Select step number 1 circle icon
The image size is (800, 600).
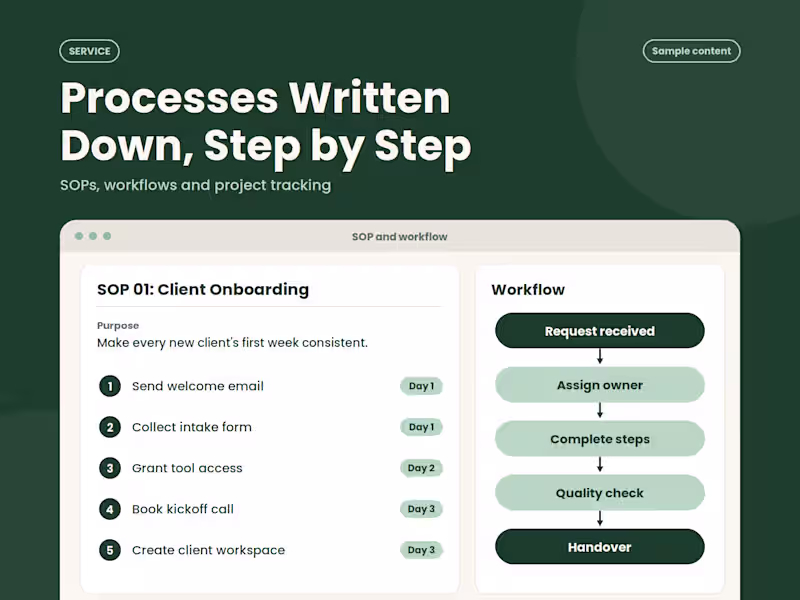tap(110, 386)
